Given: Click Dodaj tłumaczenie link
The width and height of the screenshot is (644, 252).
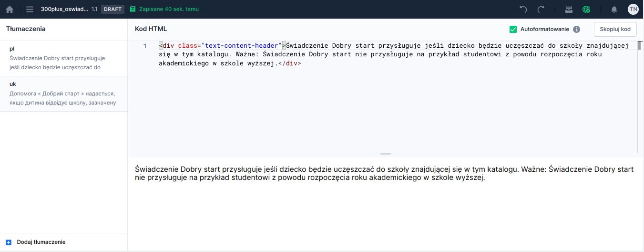Looking at the screenshot, I should (x=41, y=242).
